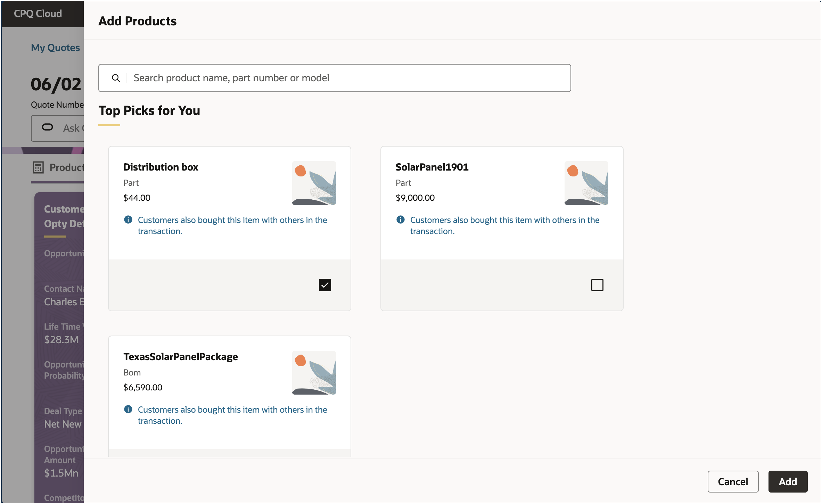Open the Distribution box product thumbnail

pyautogui.click(x=314, y=183)
